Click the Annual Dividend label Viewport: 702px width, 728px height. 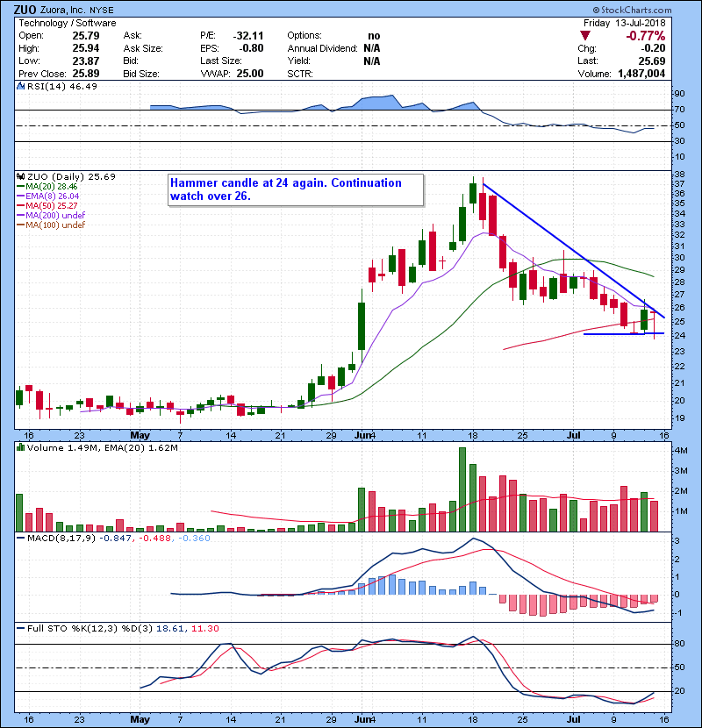pyautogui.click(x=322, y=48)
